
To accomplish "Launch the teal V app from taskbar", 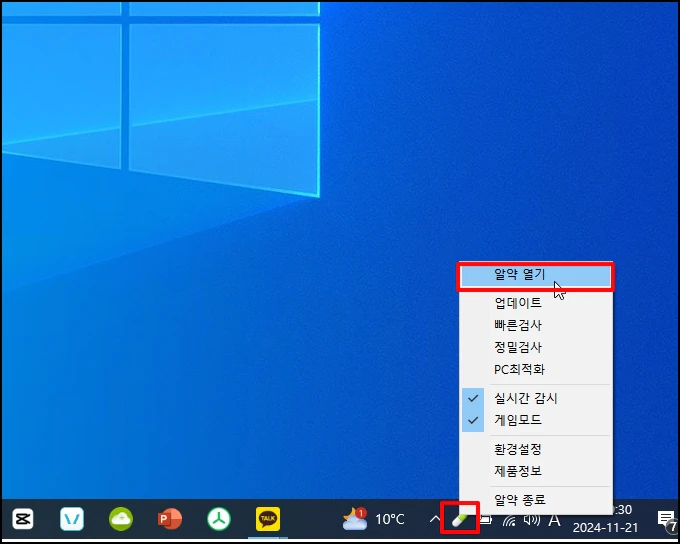I will [72, 519].
